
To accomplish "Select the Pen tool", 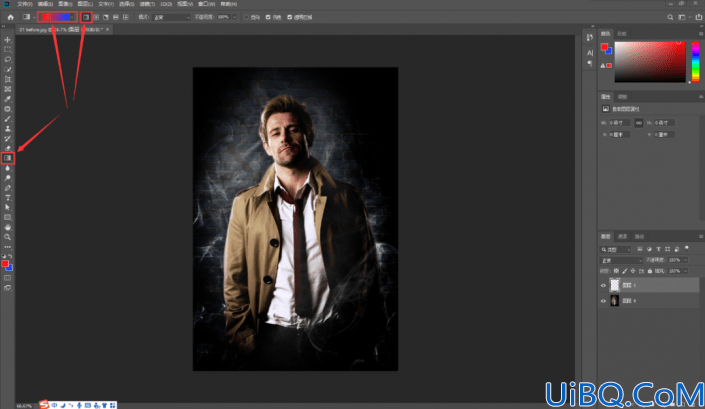I will coord(8,187).
